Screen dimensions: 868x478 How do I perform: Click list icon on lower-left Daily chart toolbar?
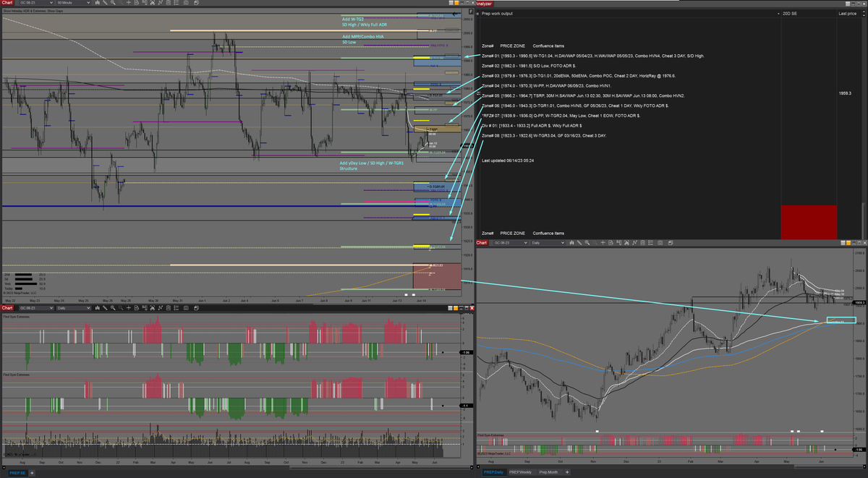[176, 308]
